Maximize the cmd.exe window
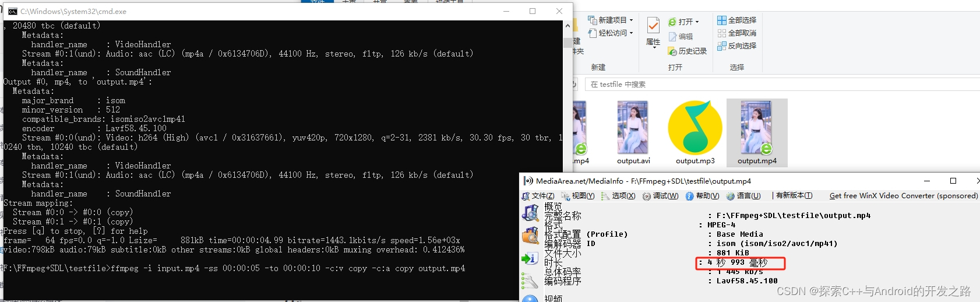The width and height of the screenshot is (980, 302). tap(533, 11)
